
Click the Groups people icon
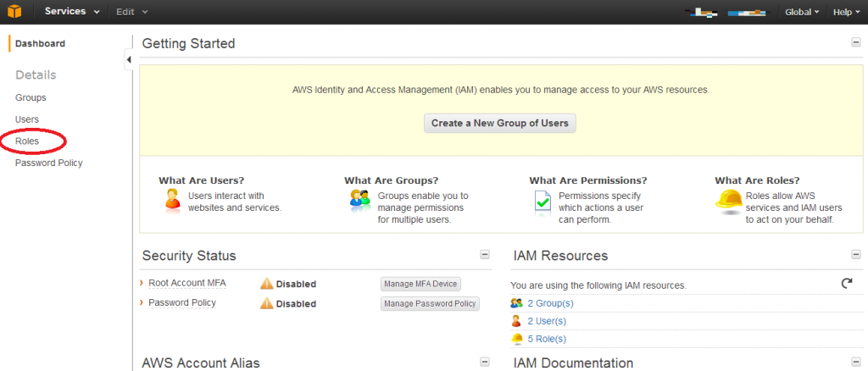coord(359,198)
